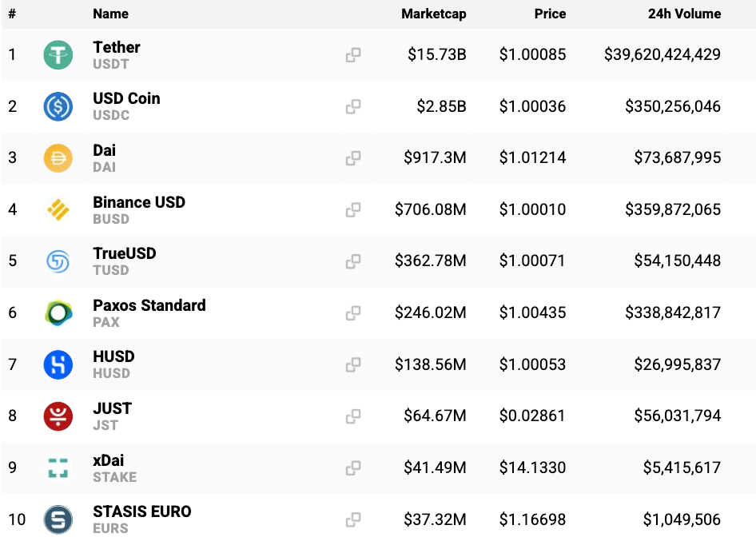This screenshot has width=756, height=545.
Task: Click the HUSD logo icon
Action: (58, 364)
